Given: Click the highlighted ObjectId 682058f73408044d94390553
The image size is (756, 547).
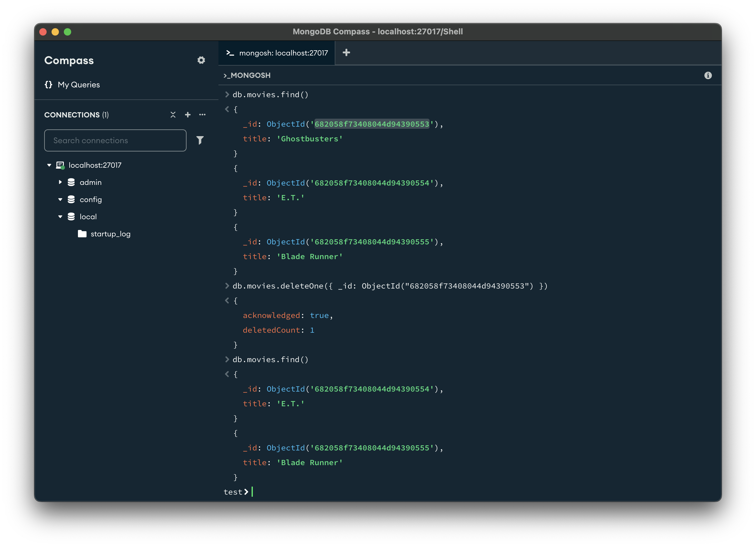Looking at the screenshot, I should click(x=372, y=124).
